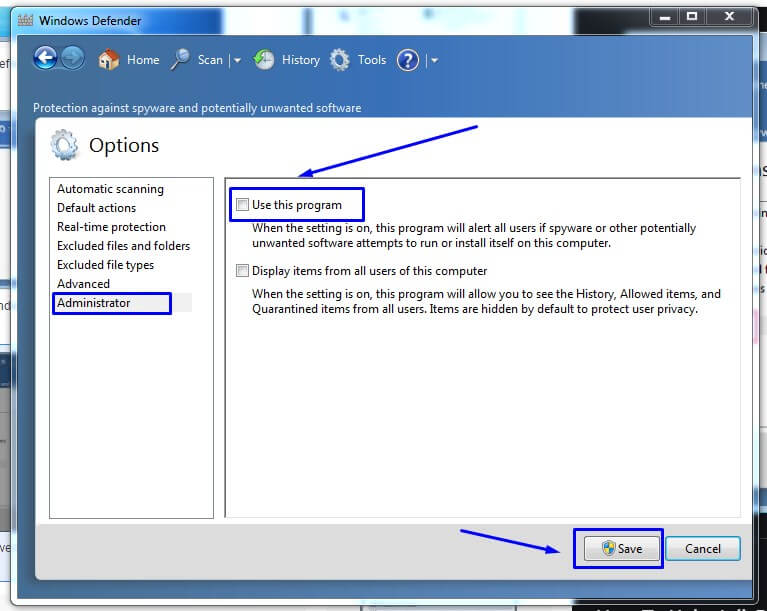Image resolution: width=767 pixels, height=611 pixels.
Task: Select Default actions in options list
Action: click(x=96, y=208)
